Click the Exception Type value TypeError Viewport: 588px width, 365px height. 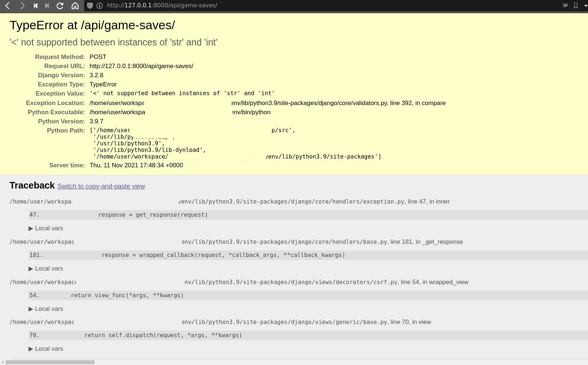[x=103, y=85]
